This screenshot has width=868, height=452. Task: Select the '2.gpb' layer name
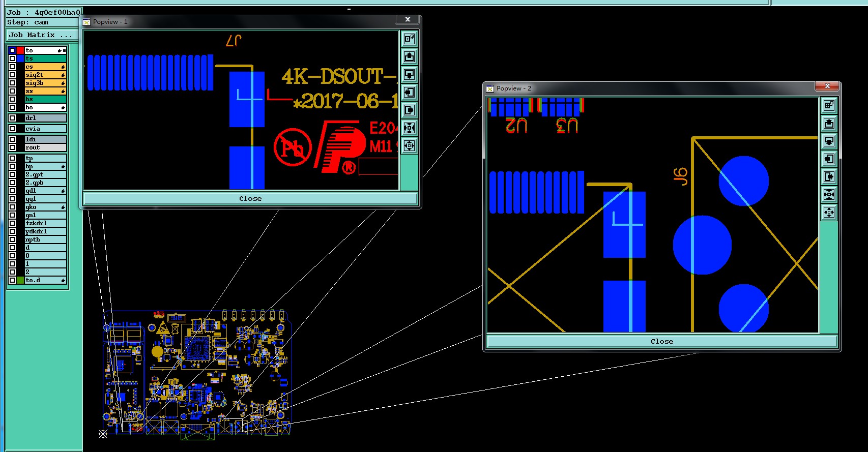[46, 183]
